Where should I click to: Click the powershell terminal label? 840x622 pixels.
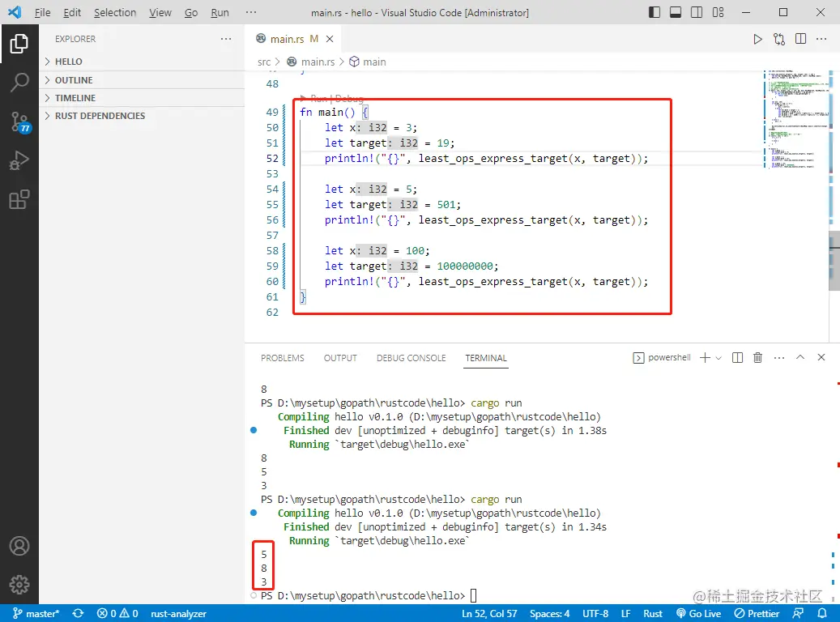click(x=662, y=357)
